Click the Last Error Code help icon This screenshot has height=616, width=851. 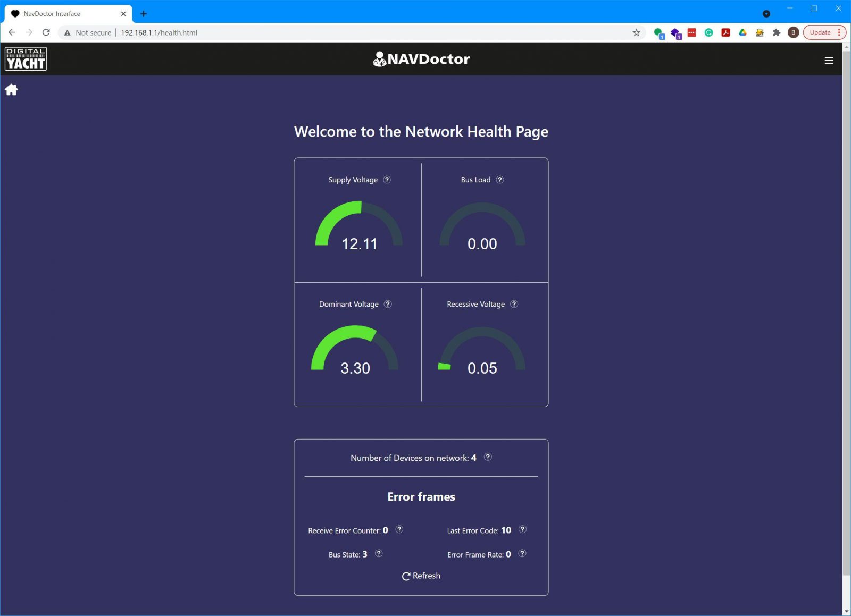pos(522,529)
